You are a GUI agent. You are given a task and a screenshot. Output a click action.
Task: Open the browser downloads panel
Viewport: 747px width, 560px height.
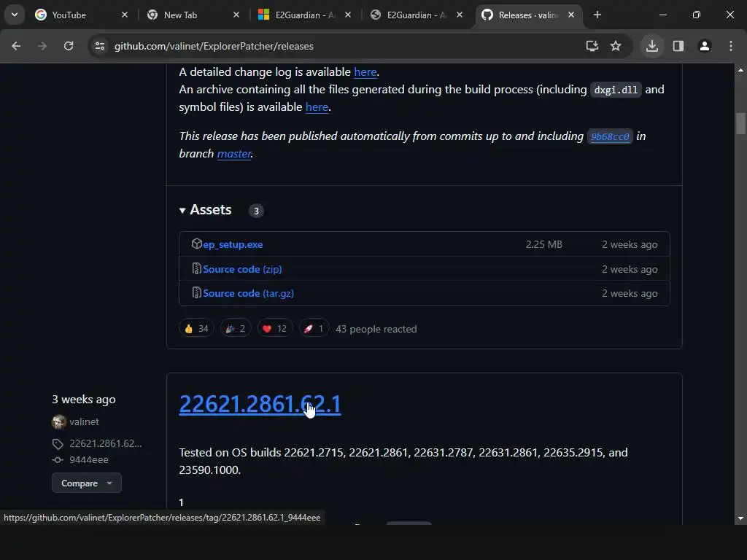[x=651, y=46]
